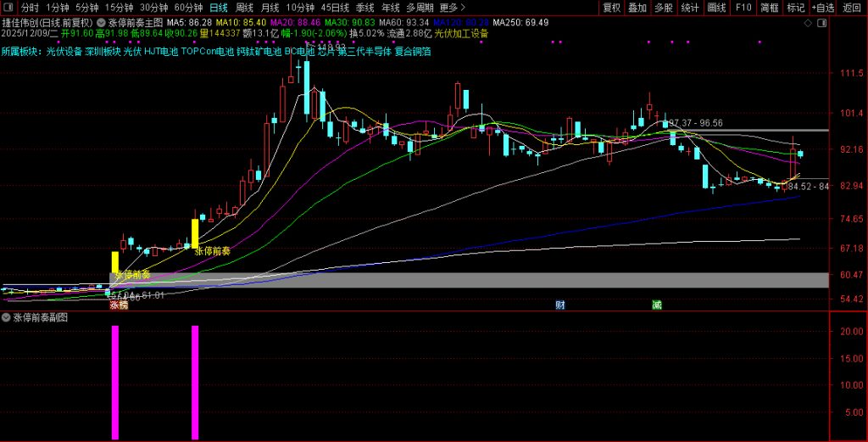Open the 复权 adjustment menu
Screen dimensions: 868x442
pos(611,8)
